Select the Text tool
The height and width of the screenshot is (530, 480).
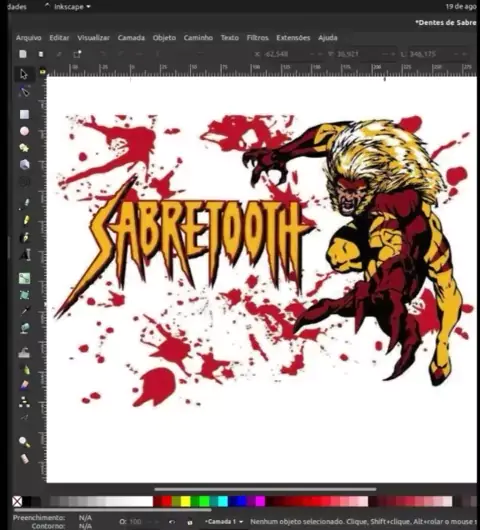tap(25, 254)
